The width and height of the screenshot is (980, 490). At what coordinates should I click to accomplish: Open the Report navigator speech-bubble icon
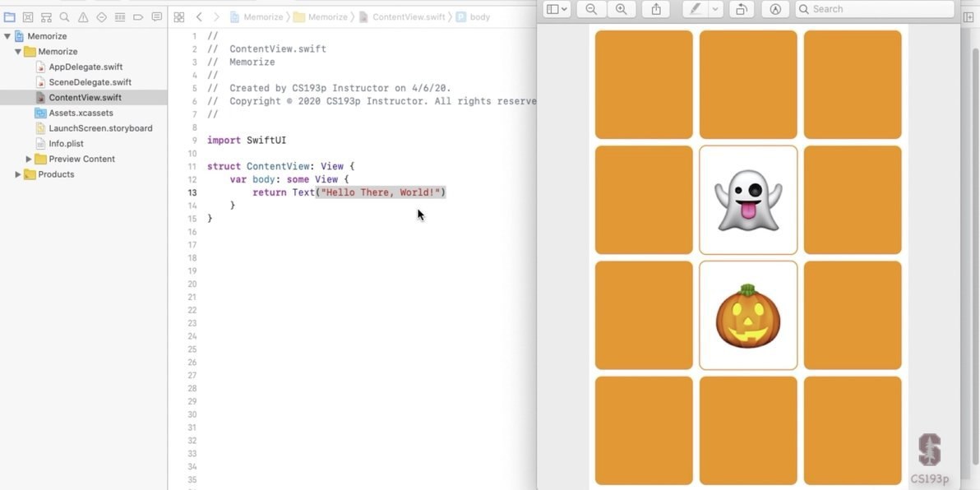(157, 17)
